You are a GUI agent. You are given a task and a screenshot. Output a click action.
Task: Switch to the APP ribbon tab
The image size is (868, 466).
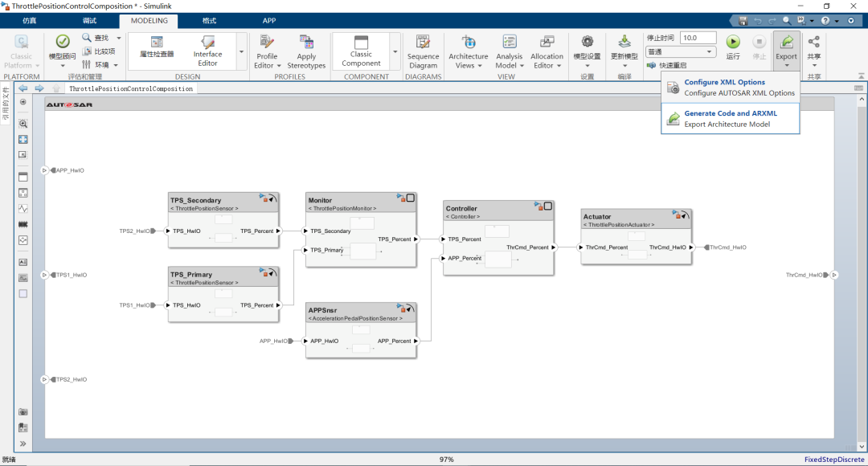click(268, 20)
